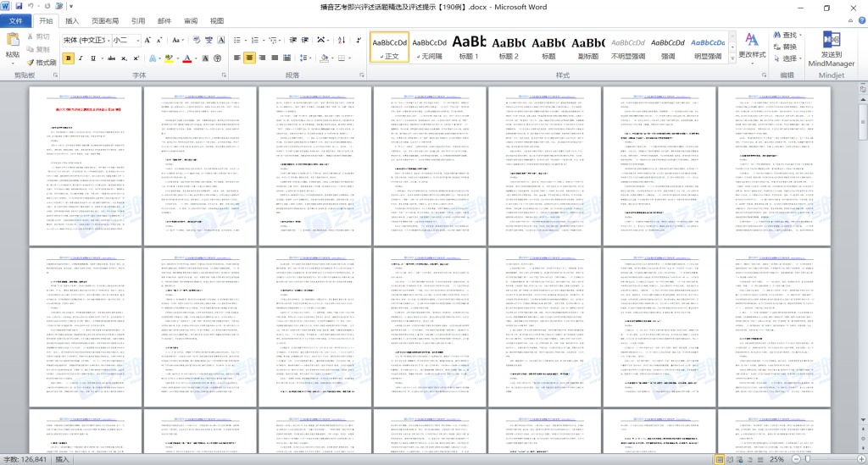Click the Format Painter (格式刷) icon
The width and height of the screenshot is (868, 465).
[x=42, y=62]
